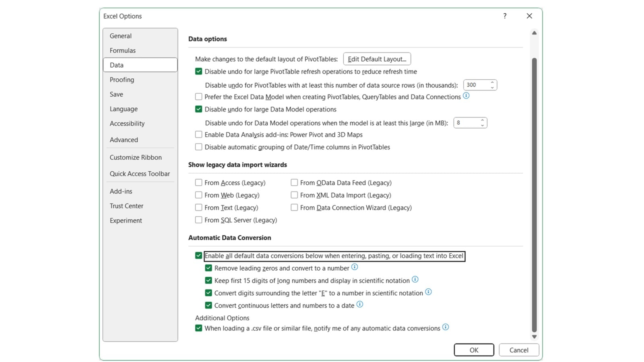Click the info icon beside .csv notification option

(x=445, y=327)
